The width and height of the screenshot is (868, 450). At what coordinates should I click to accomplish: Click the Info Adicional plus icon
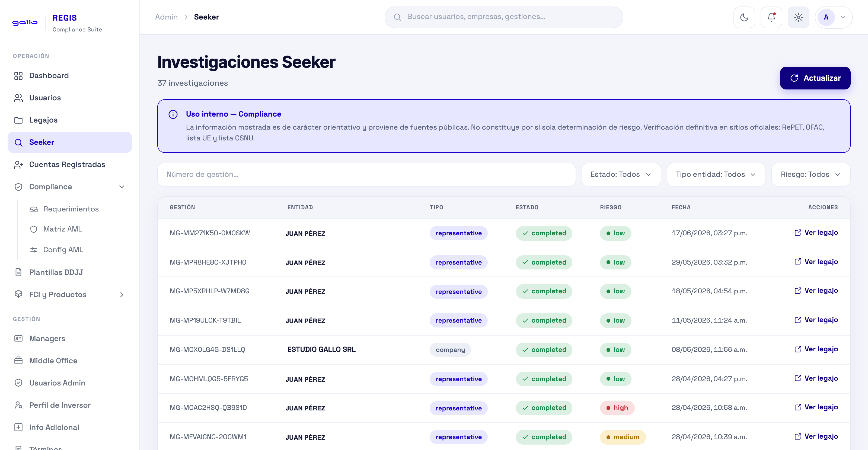point(18,427)
